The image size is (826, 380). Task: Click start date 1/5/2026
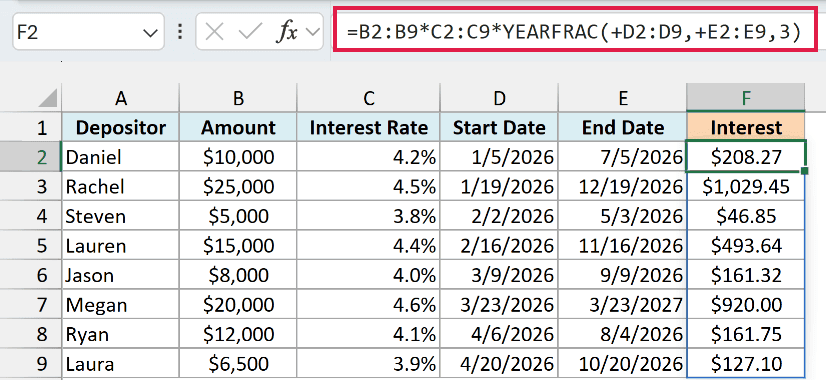click(x=499, y=157)
